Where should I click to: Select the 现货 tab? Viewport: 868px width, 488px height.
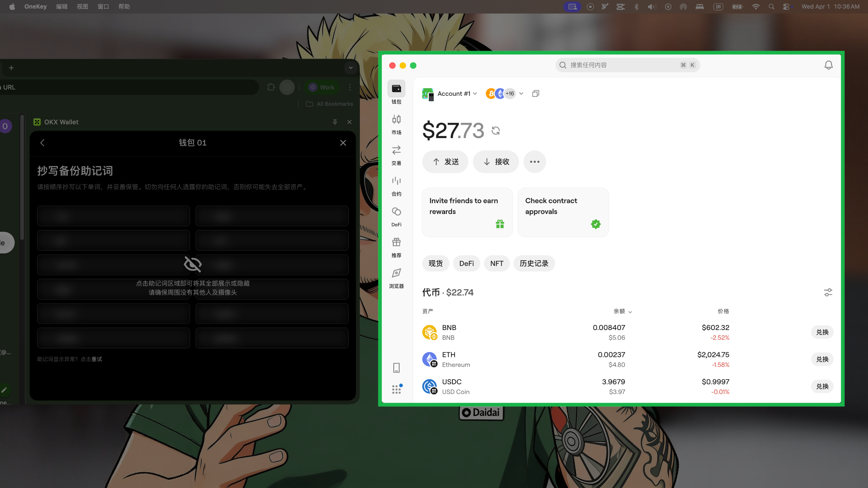pos(436,264)
